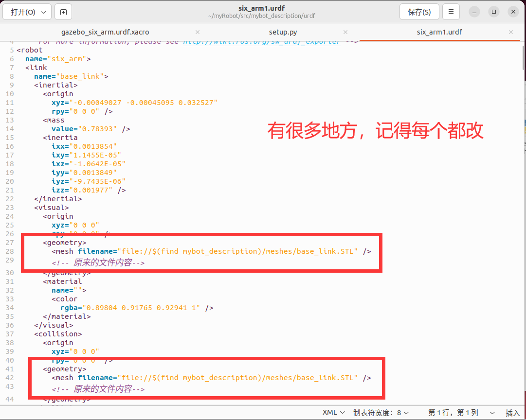Click the vertical scrollbar
526x420 pixels.
coord(523,58)
